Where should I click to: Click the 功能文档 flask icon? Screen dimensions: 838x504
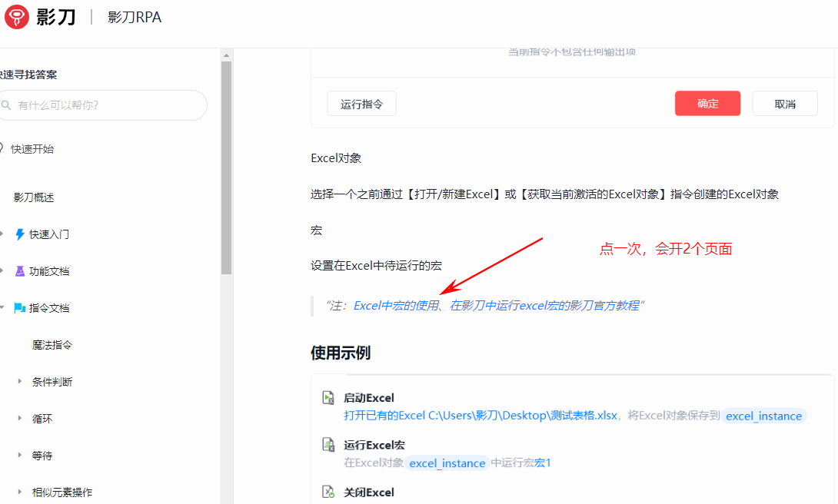click(20, 271)
